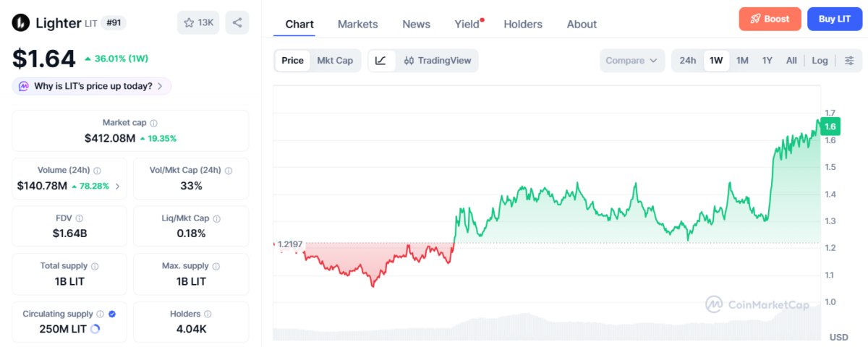The height and width of the screenshot is (347, 868).
Task: Select the 1M time range
Action: click(742, 61)
